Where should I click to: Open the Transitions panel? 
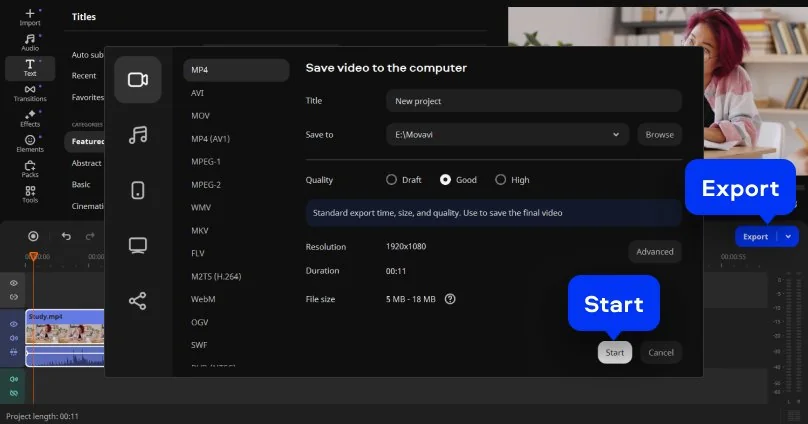tap(30, 93)
